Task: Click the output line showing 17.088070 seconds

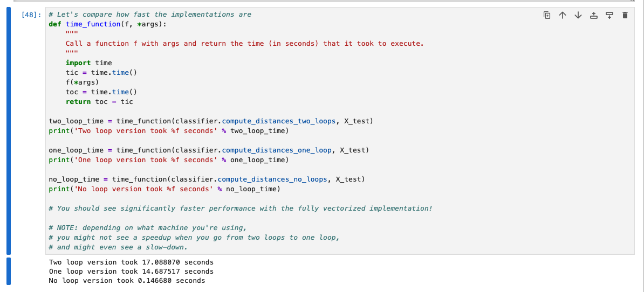Action: [131, 262]
